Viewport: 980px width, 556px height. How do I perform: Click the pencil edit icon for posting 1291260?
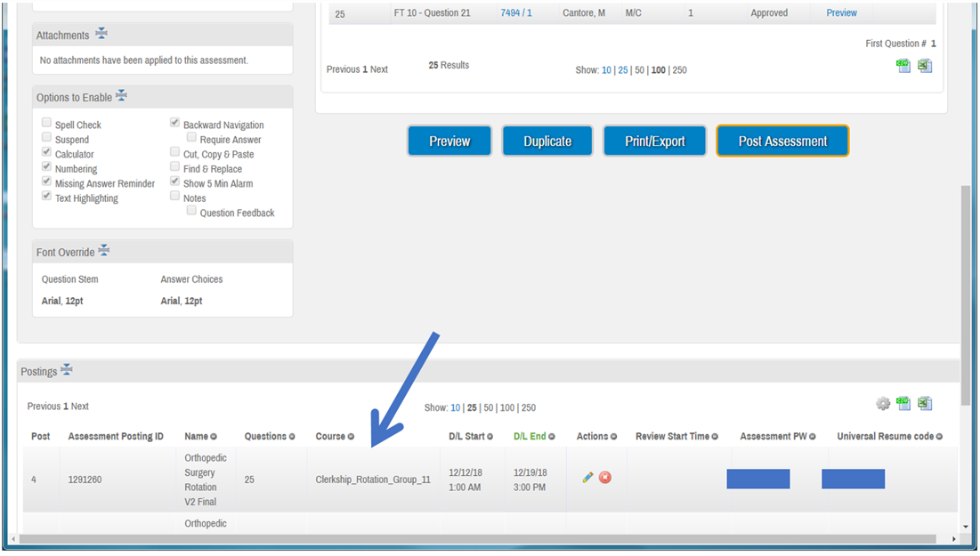tap(587, 478)
